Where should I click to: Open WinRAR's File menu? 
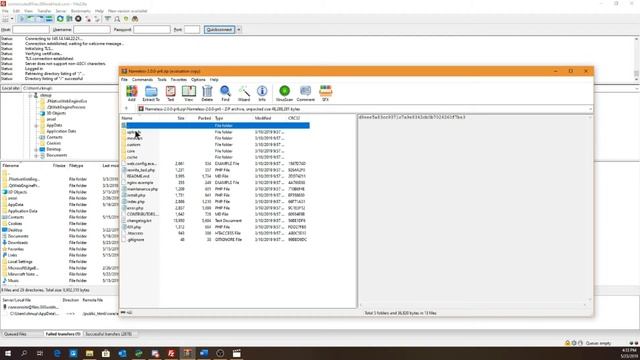[124, 80]
